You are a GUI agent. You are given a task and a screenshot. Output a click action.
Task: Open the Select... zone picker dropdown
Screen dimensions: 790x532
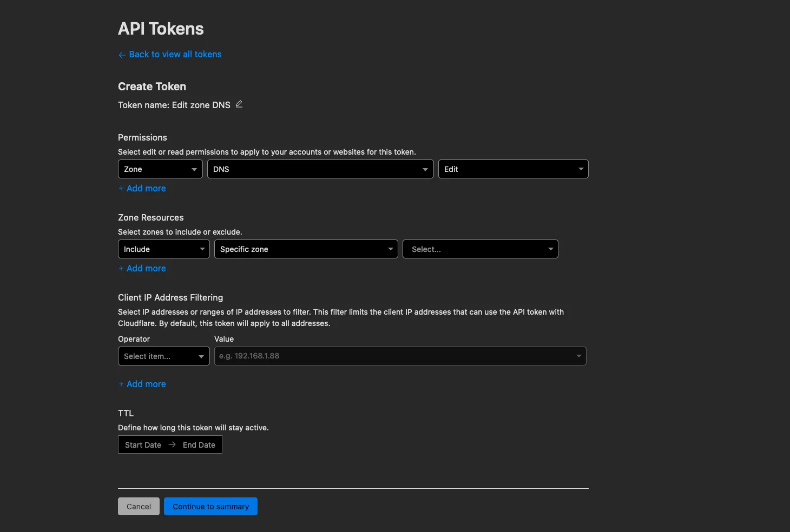click(480, 249)
